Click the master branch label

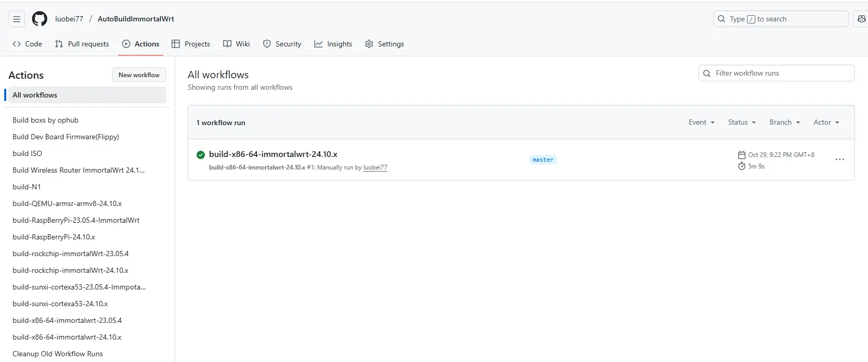543,160
